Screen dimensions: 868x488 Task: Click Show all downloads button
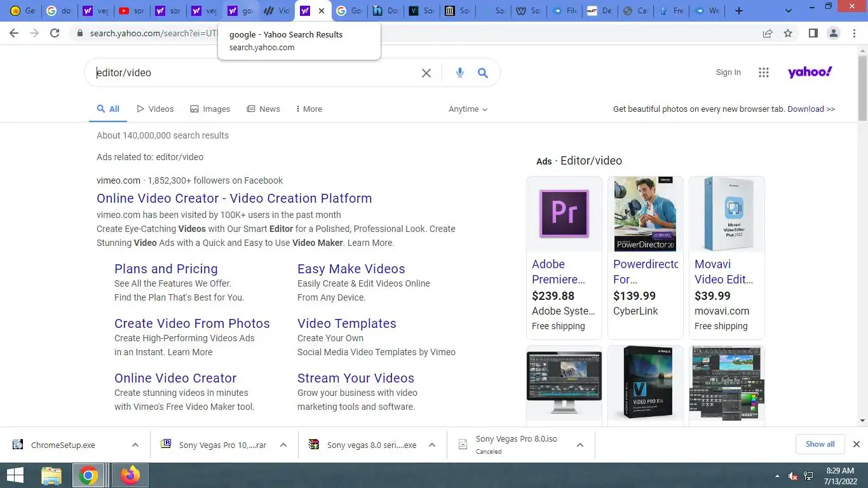[x=820, y=444]
